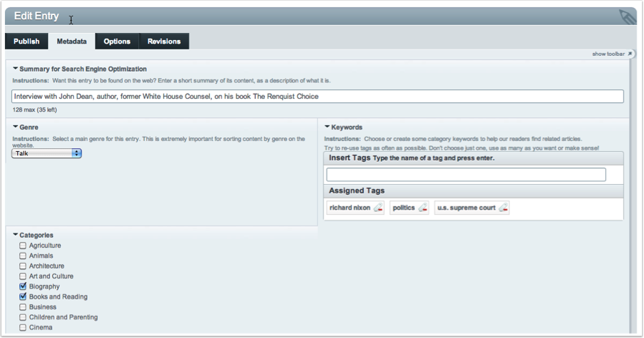644x338 pixels.
Task: Collapse the Categories section
Action: click(x=15, y=234)
